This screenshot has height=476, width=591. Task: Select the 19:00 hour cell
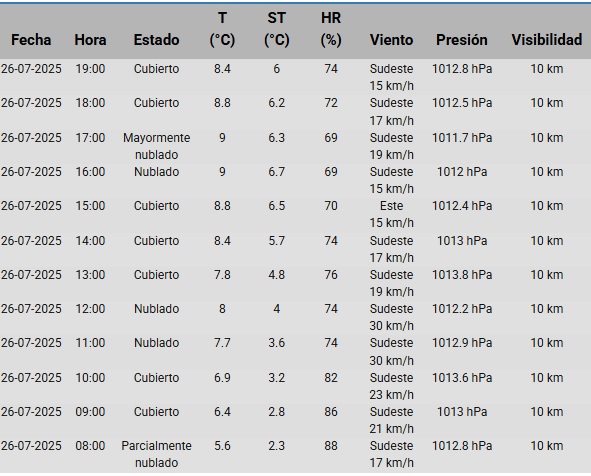(90, 69)
